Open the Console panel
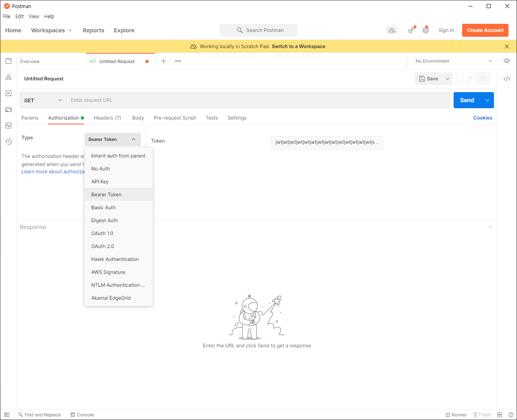Screen dimensions: 517x420 pyautogui.click(x=82, y=415)
